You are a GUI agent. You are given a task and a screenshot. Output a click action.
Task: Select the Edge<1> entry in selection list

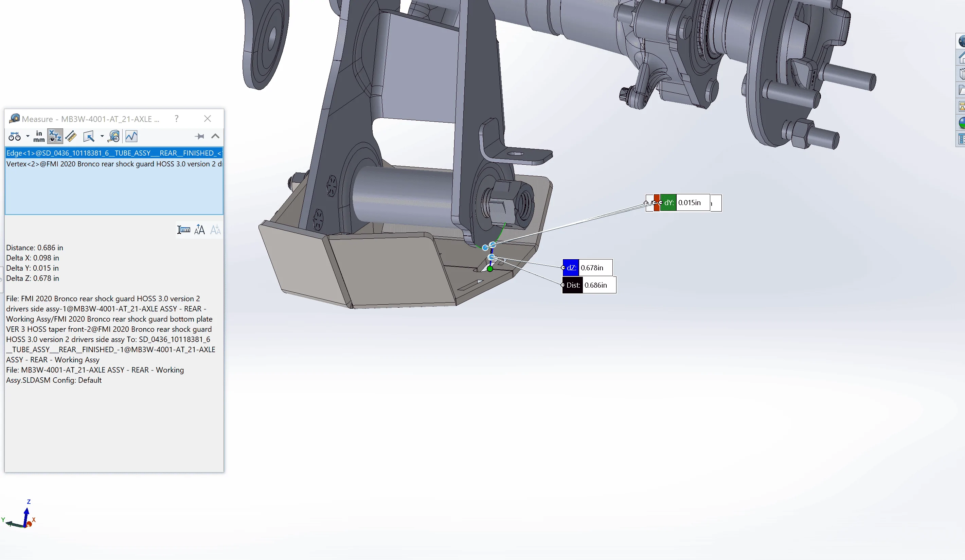(114, 153)
